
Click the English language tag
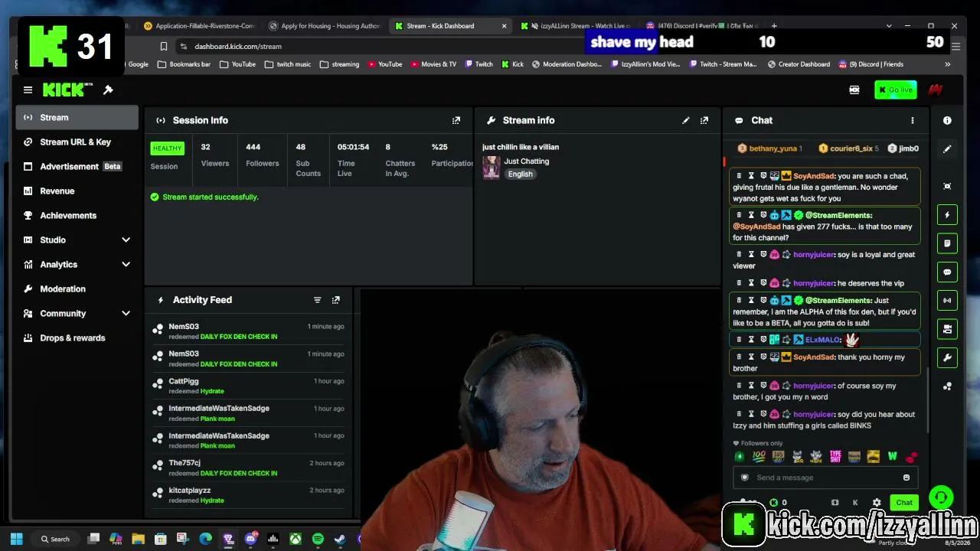click(x=520, y=174)
